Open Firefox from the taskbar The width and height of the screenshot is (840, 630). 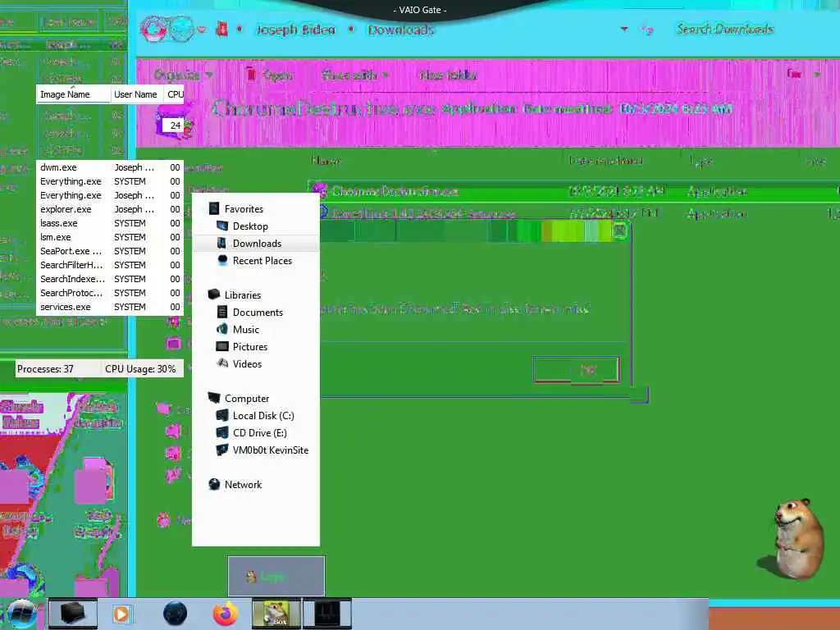pos(226,614)
